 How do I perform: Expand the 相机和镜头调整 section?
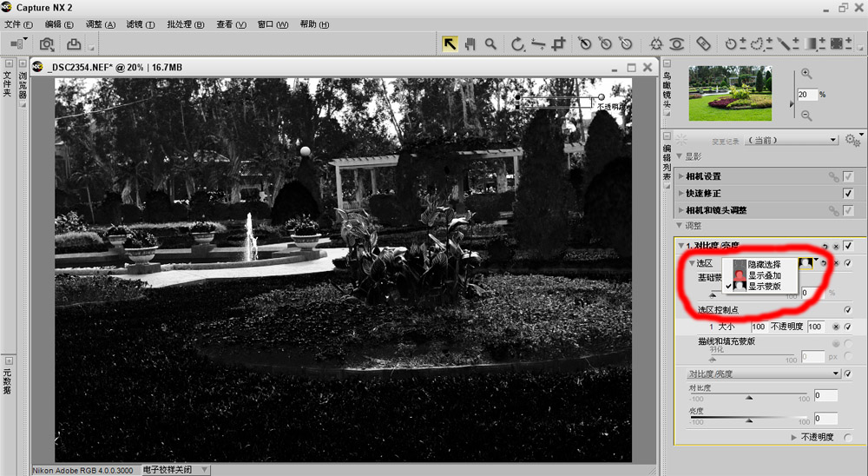pyautogui.click(x=681, y=210)
